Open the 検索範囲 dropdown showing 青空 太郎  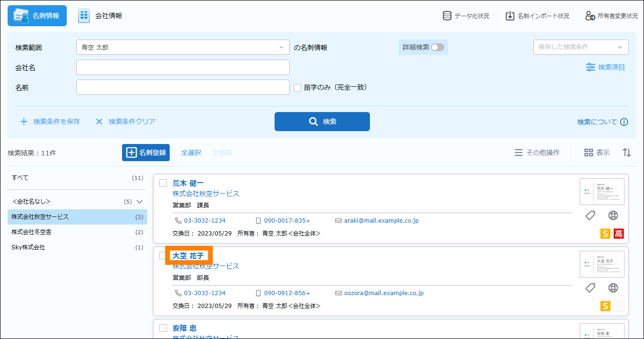183,47
